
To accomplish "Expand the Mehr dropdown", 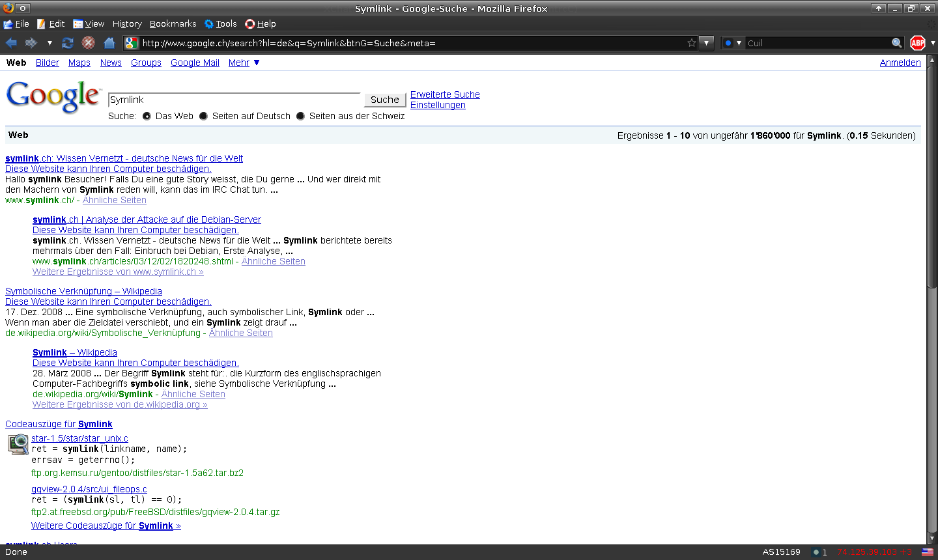I will [244, 63].
